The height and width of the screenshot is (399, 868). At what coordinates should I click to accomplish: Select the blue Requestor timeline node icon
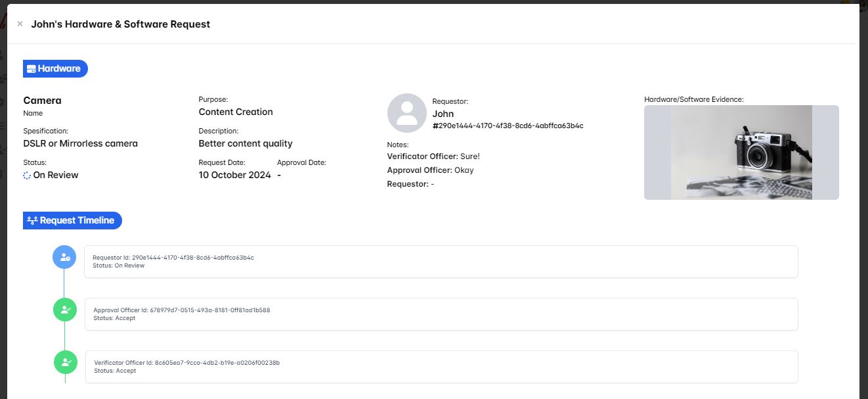64,257
